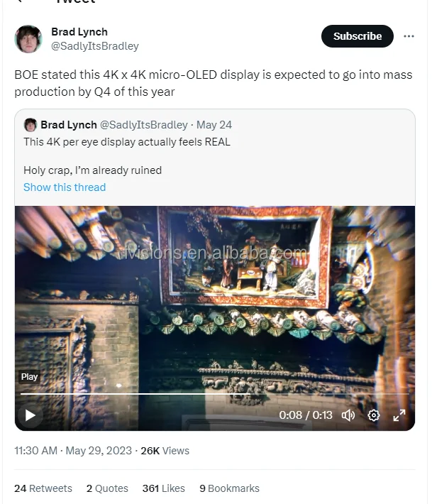432x504 pixels.
Task: View the 2 Quotes list
Action: 107,488
